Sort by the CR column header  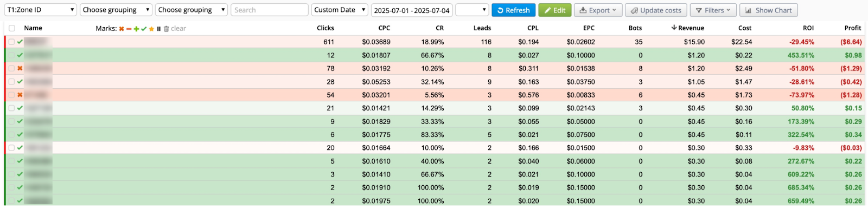439,28
